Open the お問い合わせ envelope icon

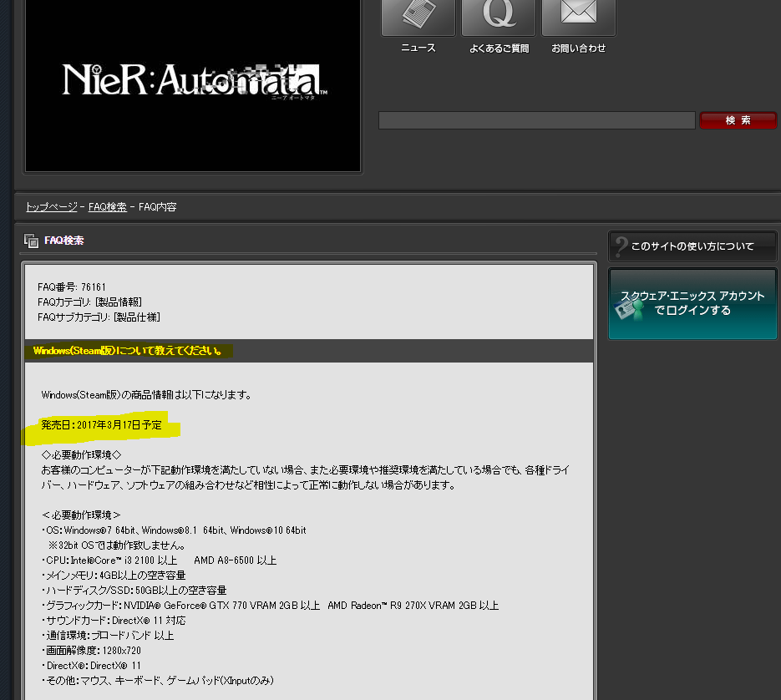579,18
